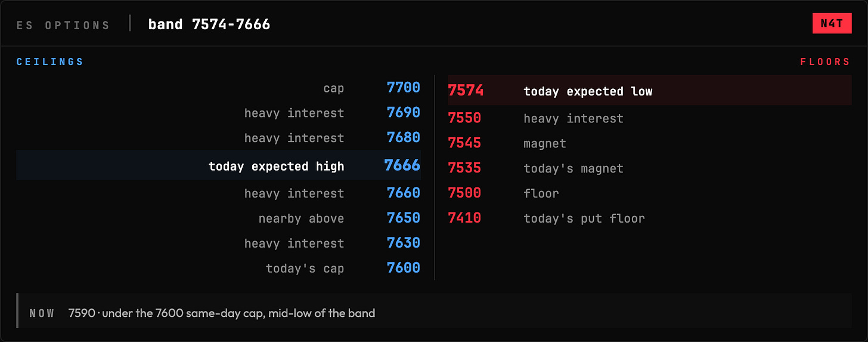Image resolution: width=868 pixels, height=342 pixels.
Task: Select the 7545 magnet level
Action: pyautogui.click(x=650, y=143)
